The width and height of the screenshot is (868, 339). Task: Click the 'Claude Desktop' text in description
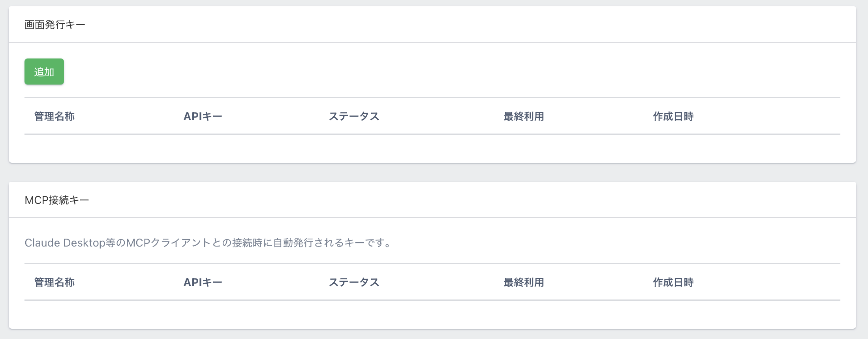[x=65, y=243]
